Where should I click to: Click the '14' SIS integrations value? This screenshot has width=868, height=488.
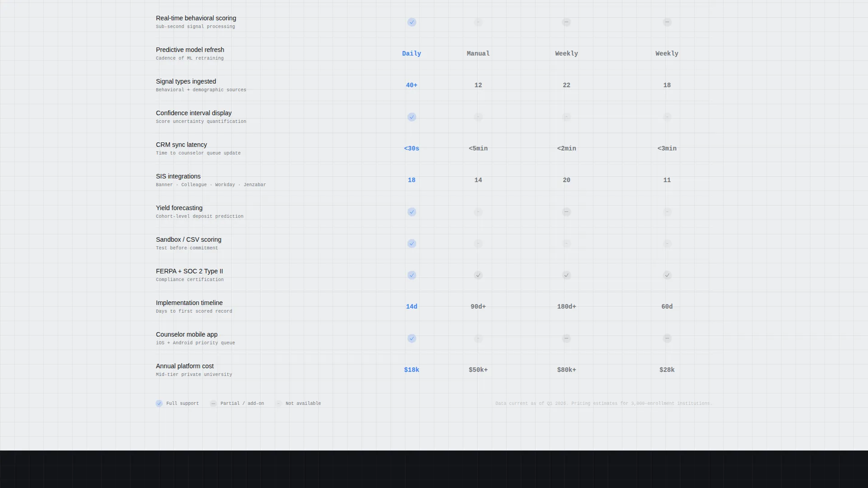478,180
